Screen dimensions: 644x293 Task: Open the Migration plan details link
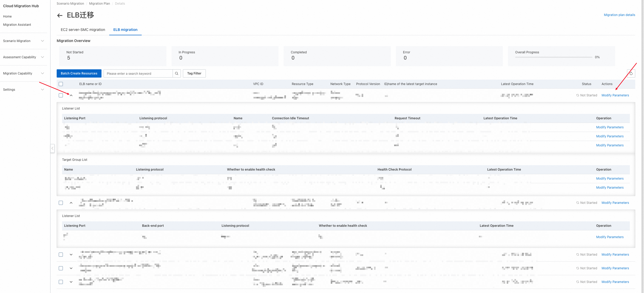coord(619,15)
